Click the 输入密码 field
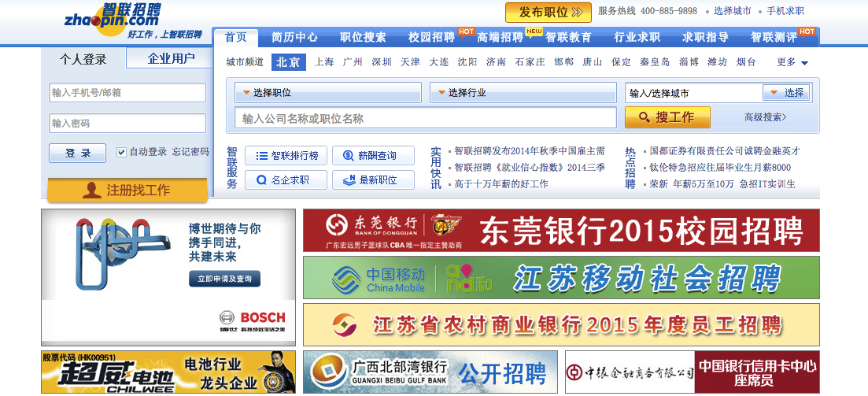This screenshot has width=868, height=396. 127,123
